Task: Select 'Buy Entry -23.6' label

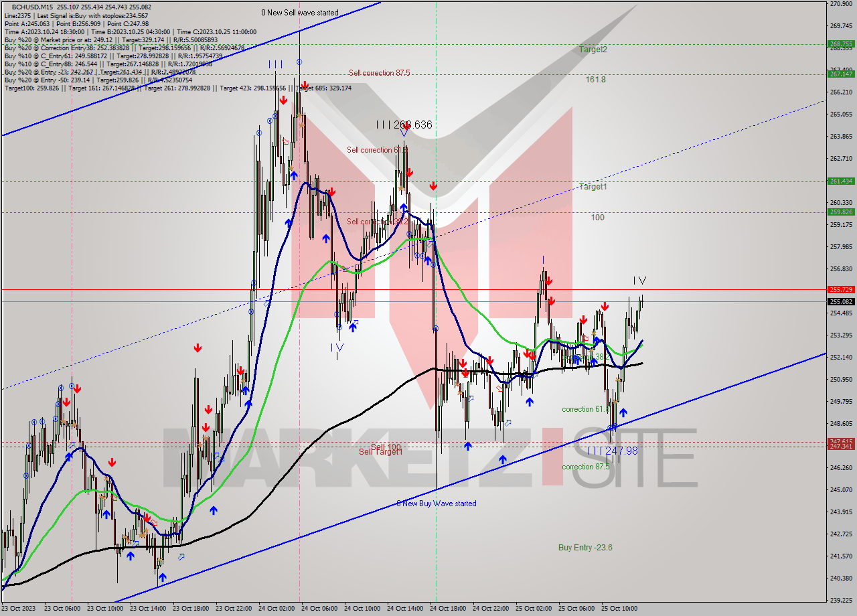Action: (x=585, y=548)
